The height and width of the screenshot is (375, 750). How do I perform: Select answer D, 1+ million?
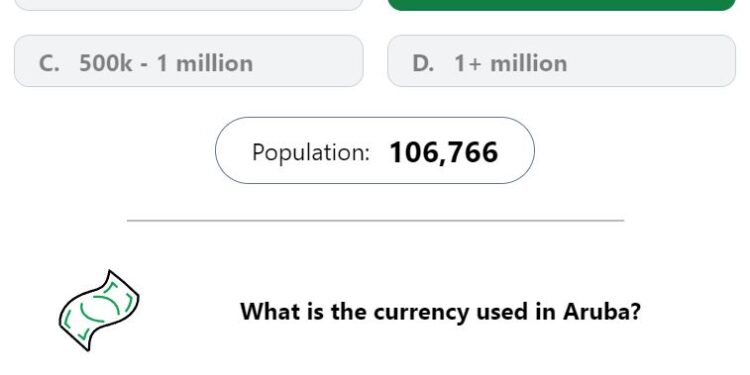point(561,61)
